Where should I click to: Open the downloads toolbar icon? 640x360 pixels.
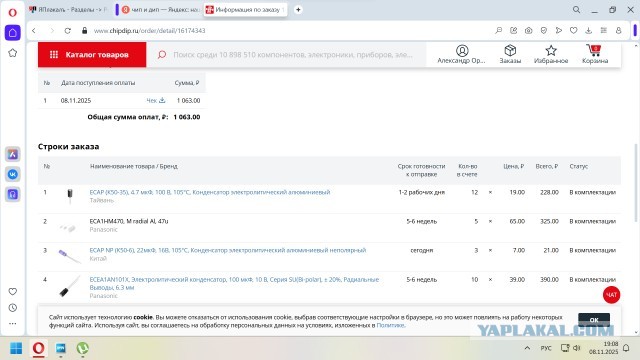pyautogui.click(x=589, y=31)
